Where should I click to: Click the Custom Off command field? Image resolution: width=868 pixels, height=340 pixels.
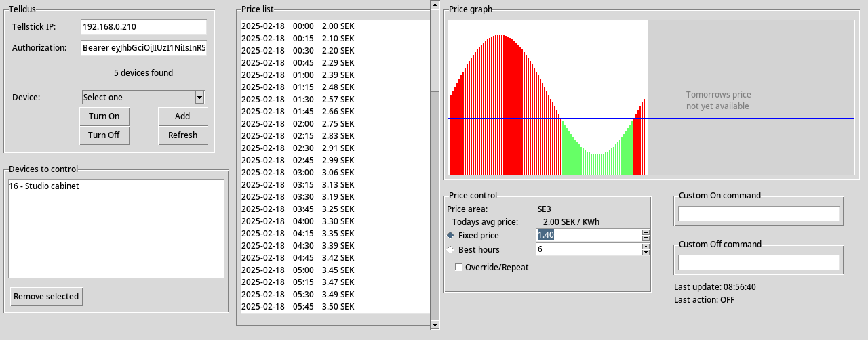[x=759, y=263]
